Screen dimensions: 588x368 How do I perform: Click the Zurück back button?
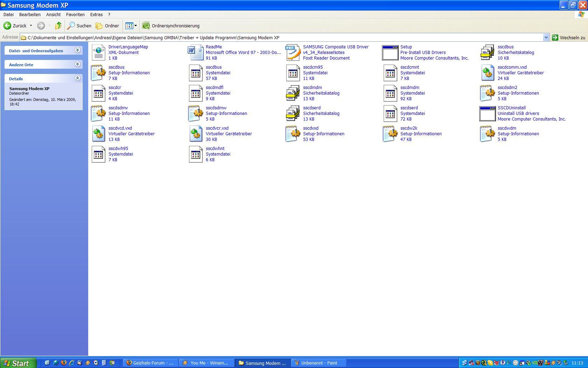click(15, 26)
